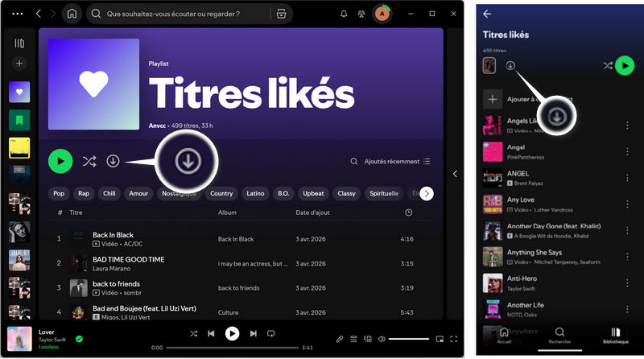
Task: Filter by the Upbeat tag
Action: (x=313, y=193)
